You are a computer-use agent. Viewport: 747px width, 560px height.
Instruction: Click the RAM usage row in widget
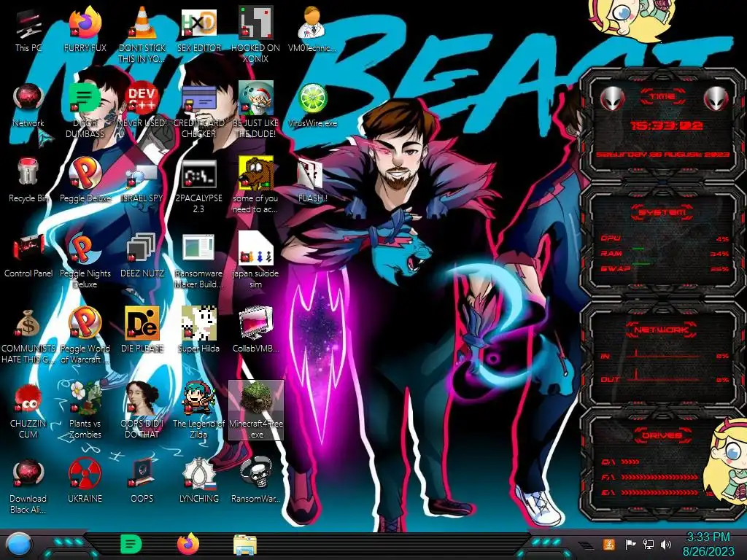coord(665,253)
